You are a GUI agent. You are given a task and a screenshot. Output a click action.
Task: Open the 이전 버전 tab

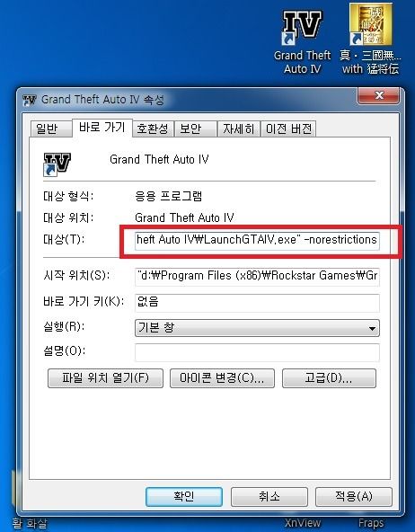pos(288,129)
